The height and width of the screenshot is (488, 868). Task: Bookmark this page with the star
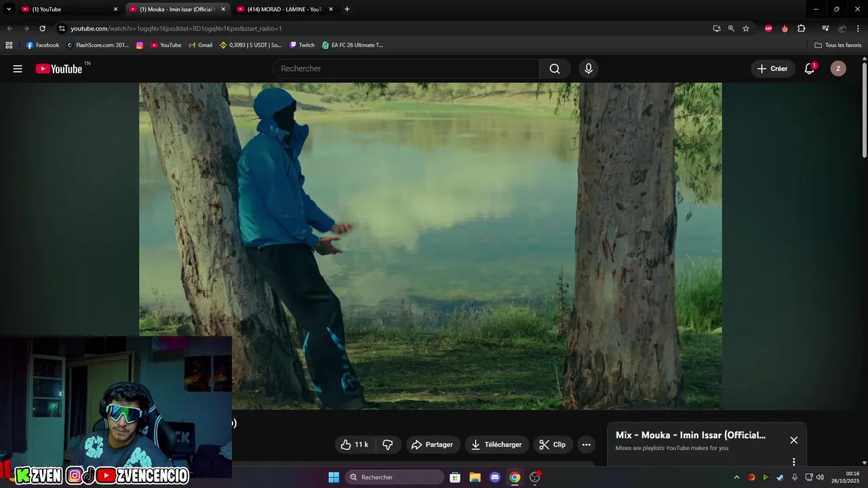[x=746, y=28]
